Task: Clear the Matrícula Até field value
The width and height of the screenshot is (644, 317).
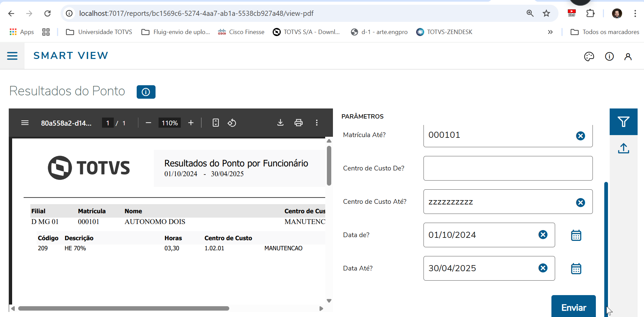Action: click(x=580, y=136)
